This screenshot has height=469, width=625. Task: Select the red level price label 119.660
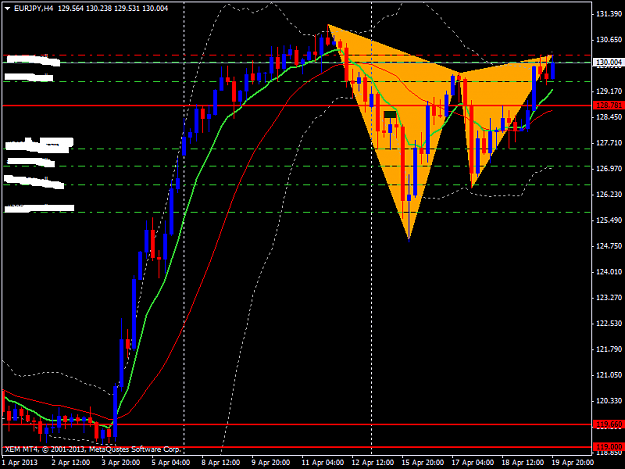click(x=608, y=424)
